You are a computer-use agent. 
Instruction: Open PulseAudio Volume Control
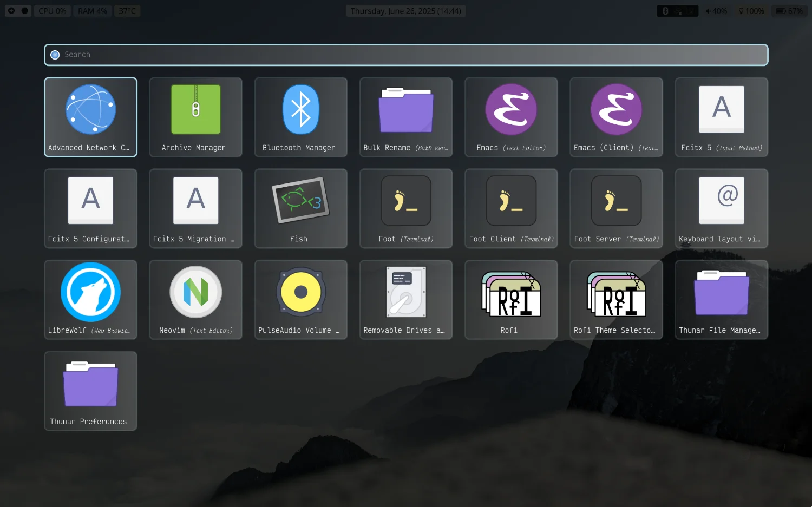(301, 300)
